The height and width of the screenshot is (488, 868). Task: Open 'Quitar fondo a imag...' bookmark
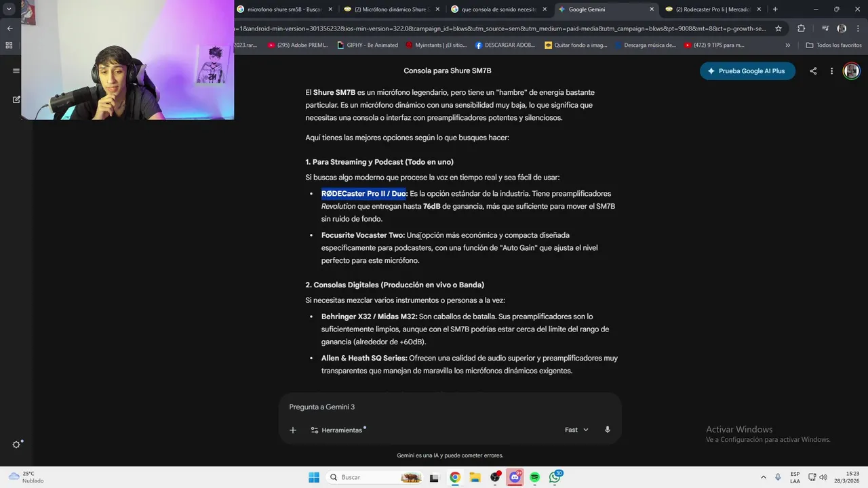click(x=576, y=45)
